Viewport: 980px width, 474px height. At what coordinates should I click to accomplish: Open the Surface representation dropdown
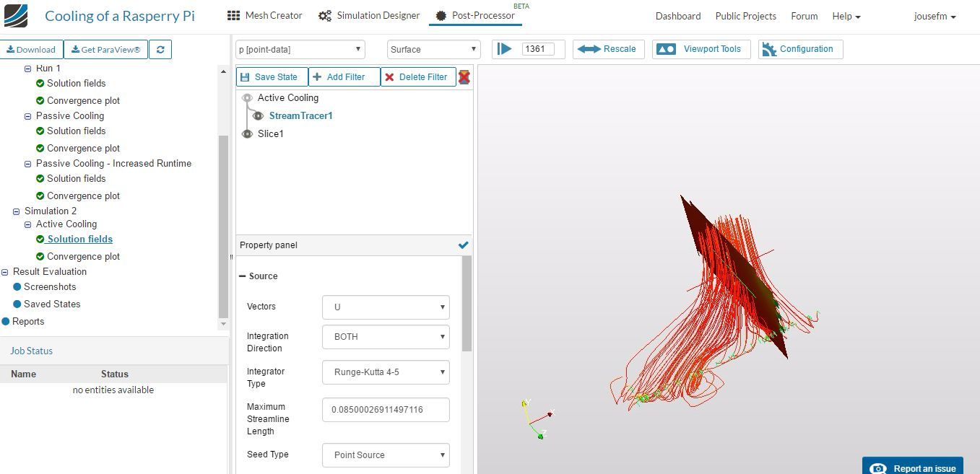click(x=433, y=49)
